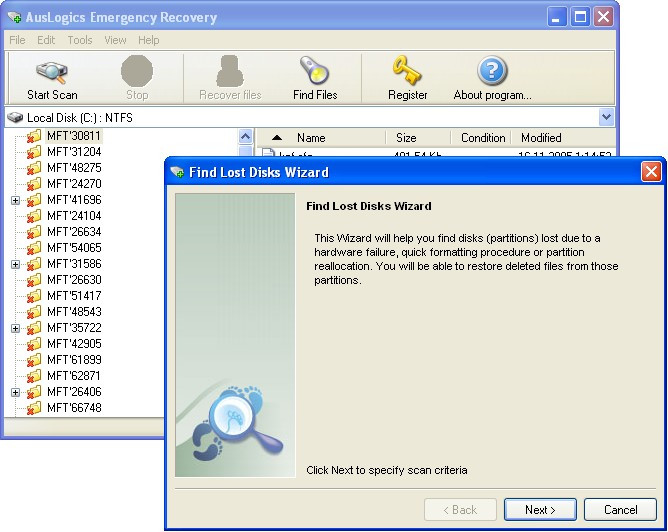Click the Local Disk drive icon
668x532 pixels.
pos(15,118)
